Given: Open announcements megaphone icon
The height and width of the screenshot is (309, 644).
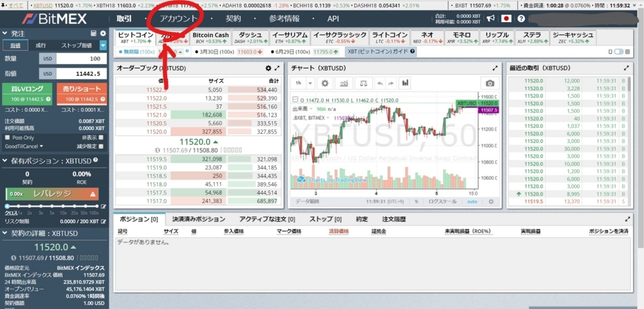Looking at the screenshot, I should (x=490, y=18).
